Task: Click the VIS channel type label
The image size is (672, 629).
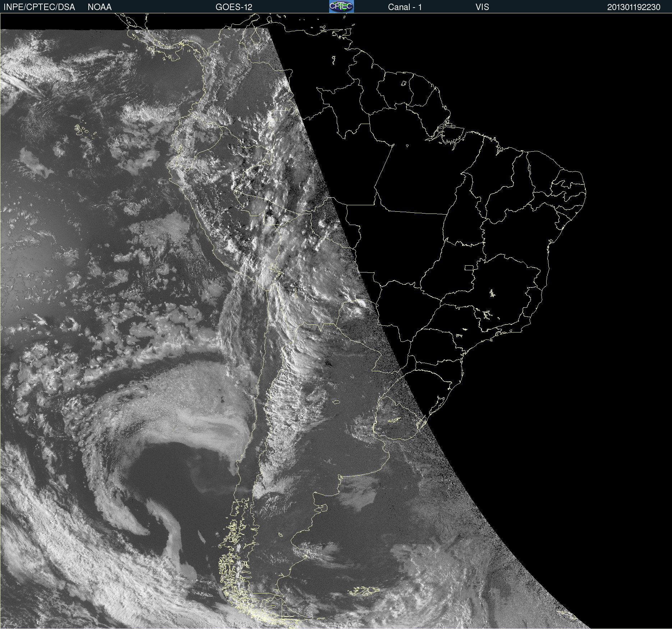Action: tap(482, 7)
